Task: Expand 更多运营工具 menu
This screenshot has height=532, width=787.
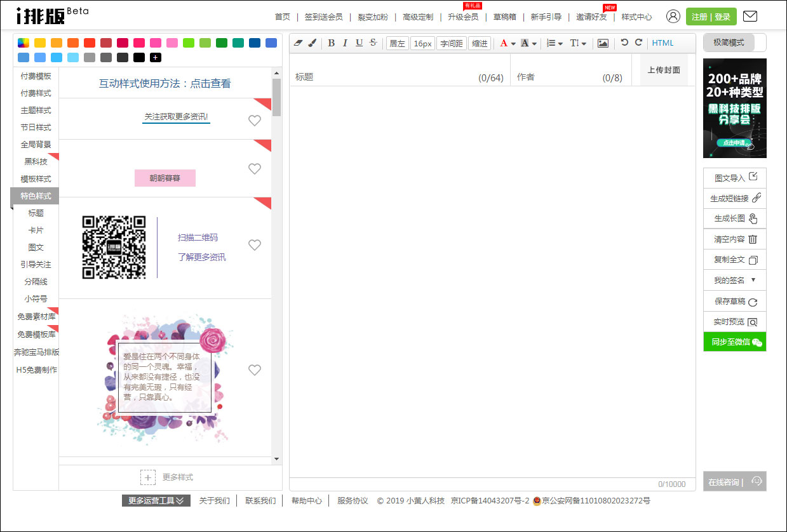Action: [x=156, y=501]
